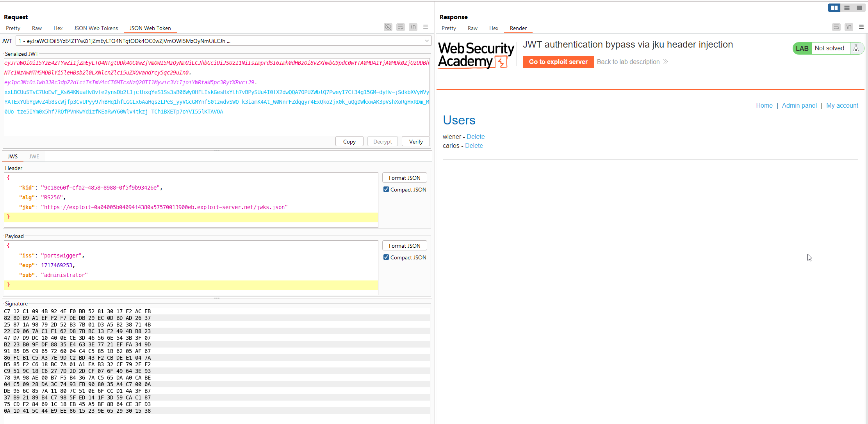Screen dimensions: 868x424
Task: Expand the JWT selection dropdown
Action: (427, 41)
